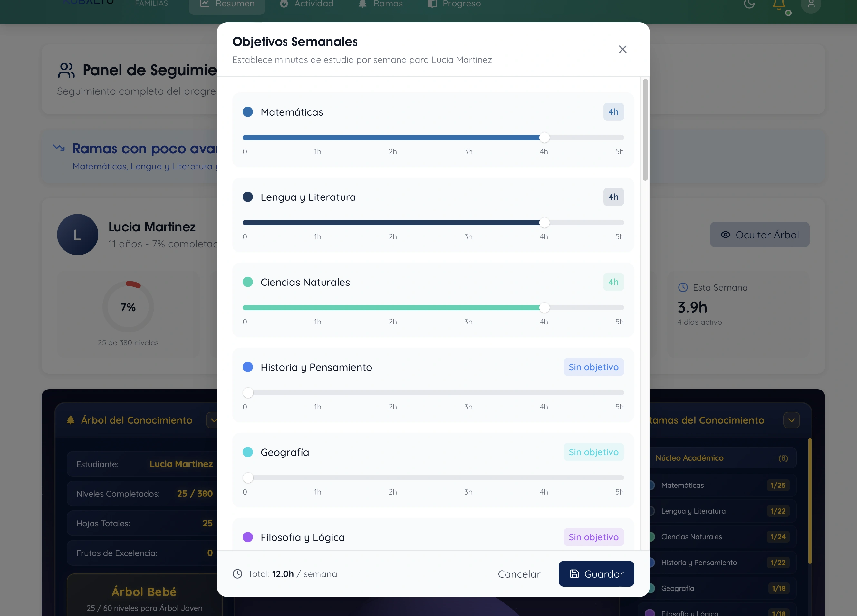The image size is (857, 616).
Task: Hide tree with Ocultar Árbol button
Action: [759, 235]
